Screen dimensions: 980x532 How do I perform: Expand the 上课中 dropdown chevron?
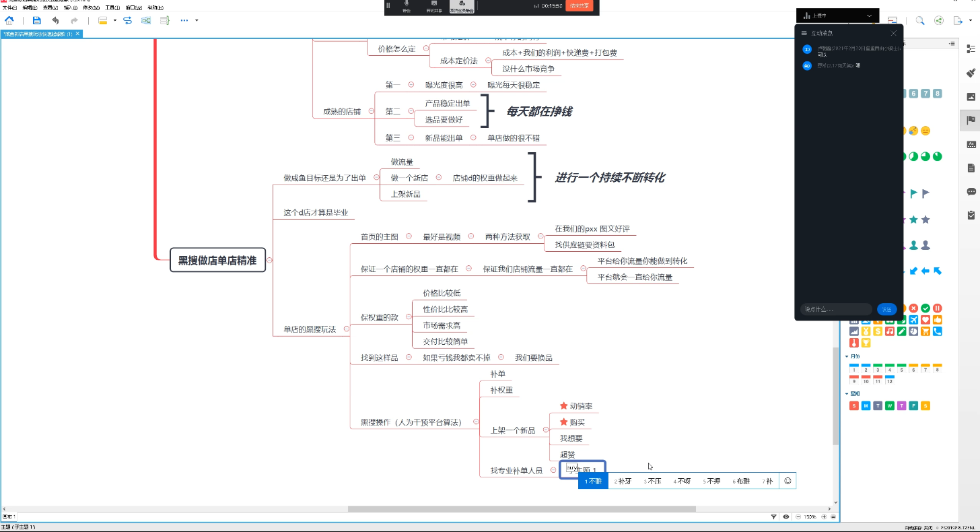click(x=869, y=15)
